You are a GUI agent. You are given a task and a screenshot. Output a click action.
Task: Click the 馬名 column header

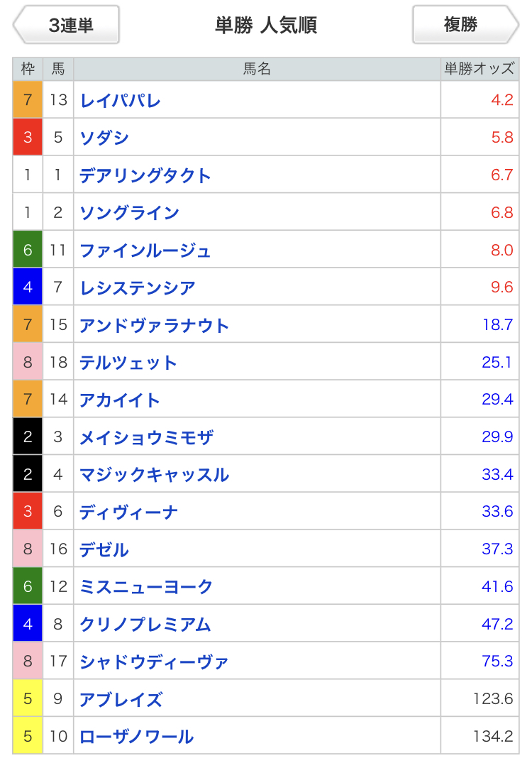pos(257,69)
